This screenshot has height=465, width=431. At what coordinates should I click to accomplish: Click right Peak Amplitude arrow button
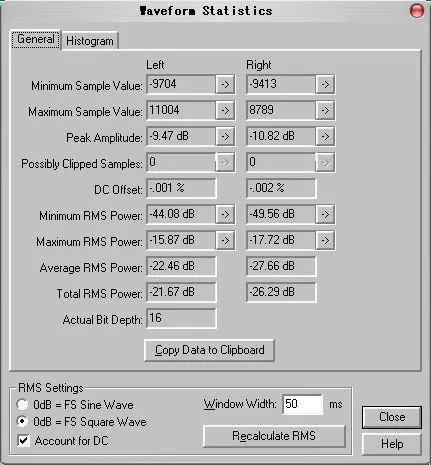(325, 136)
